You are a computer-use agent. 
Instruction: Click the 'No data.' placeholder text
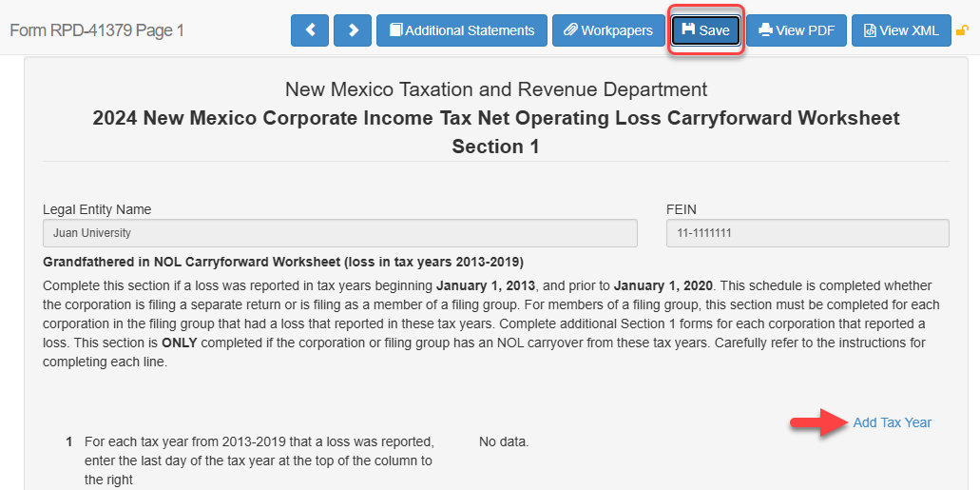(x=504, y=441)
